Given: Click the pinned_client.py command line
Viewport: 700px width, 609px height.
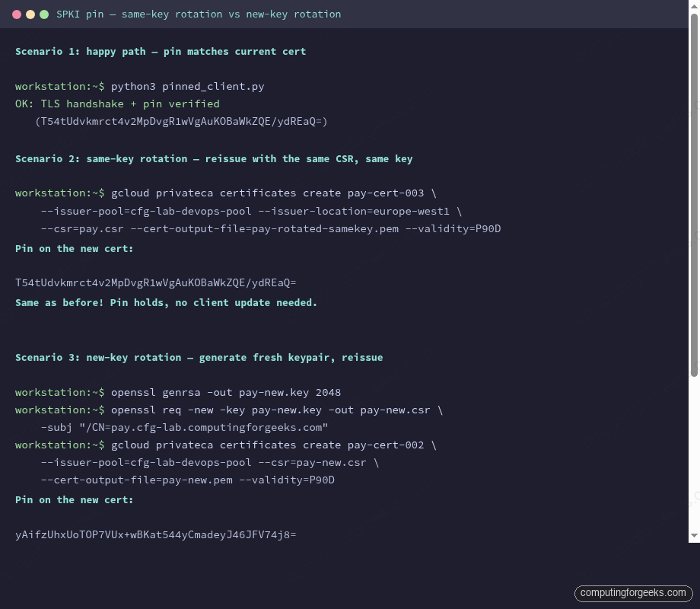Looking at the screenshot, I should [139, 86].
